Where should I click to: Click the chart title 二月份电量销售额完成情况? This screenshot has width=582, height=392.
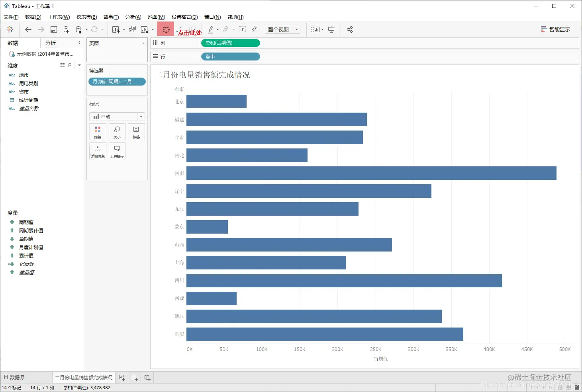click(202, 75)
